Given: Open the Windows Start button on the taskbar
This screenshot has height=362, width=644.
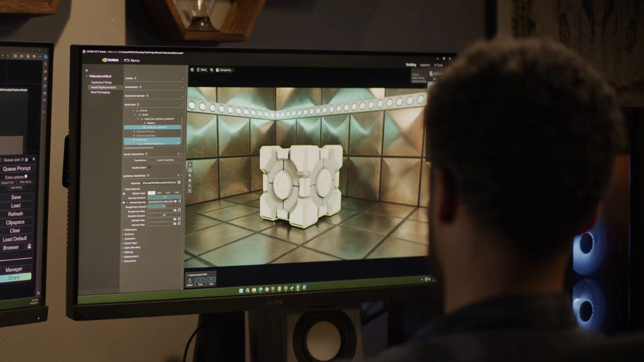Looking at the screenshot, I should coord(241,290).
